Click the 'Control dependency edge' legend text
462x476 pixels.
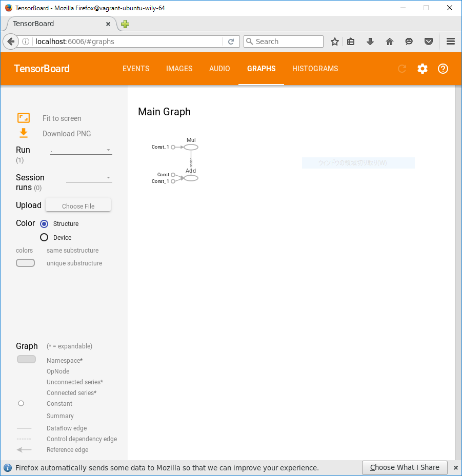(82, 439)
